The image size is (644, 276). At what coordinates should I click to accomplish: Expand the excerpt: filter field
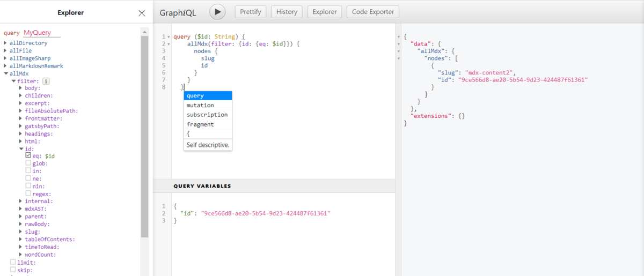[x=21, y=103]
